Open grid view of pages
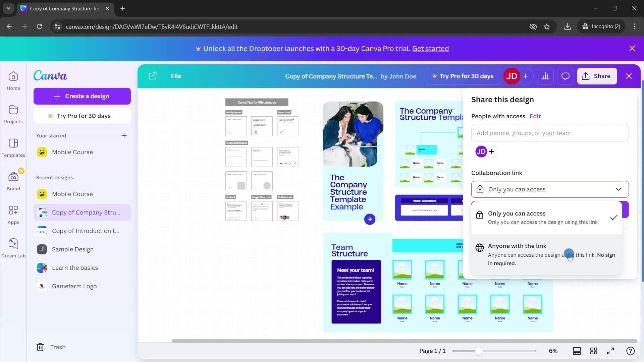The height and width of the screenshot is (362, 644). click(x=594, y=351)
